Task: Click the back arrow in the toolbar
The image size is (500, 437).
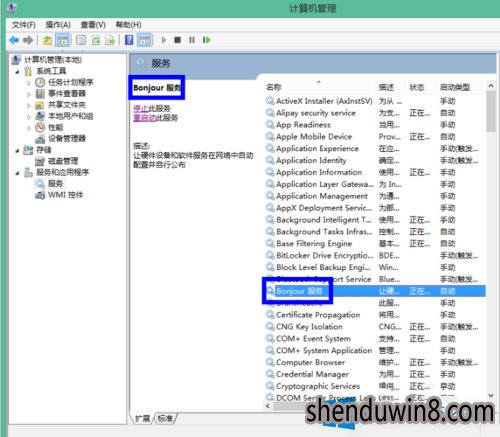Action: coord(14,40)
